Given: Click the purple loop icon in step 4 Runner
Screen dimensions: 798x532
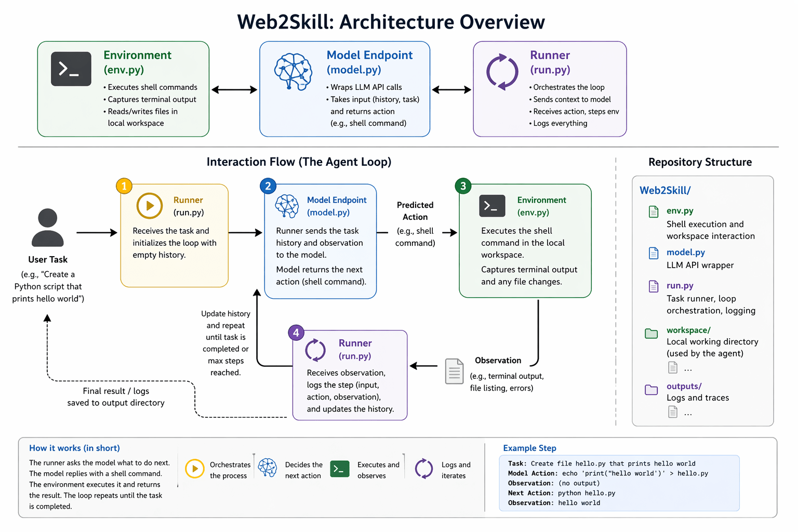Looking at the screenshot, I should coord(315,350).
